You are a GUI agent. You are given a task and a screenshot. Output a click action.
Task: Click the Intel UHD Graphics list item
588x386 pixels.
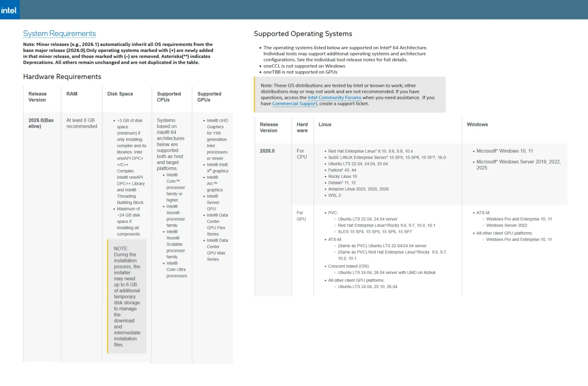[217, 139]
